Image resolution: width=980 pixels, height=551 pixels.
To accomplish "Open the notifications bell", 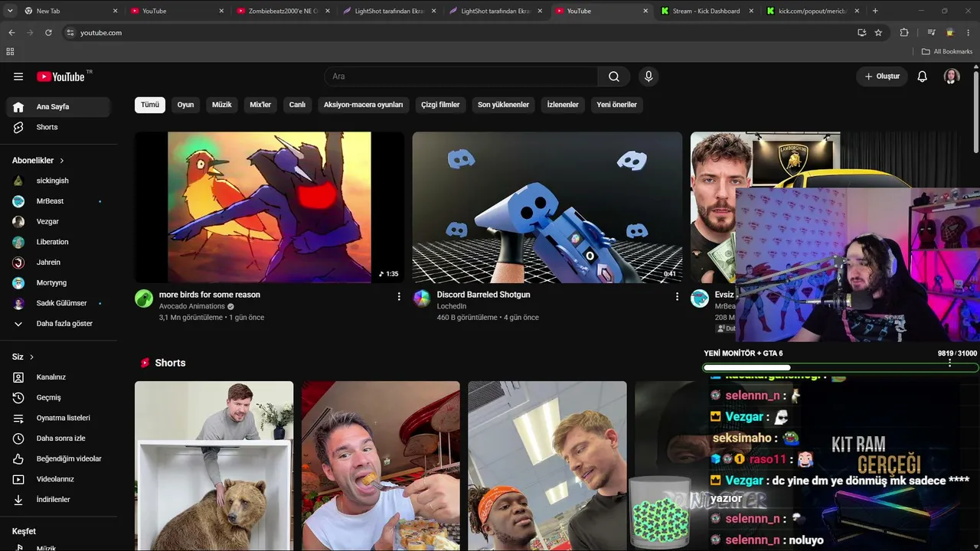I will point(923,77).
